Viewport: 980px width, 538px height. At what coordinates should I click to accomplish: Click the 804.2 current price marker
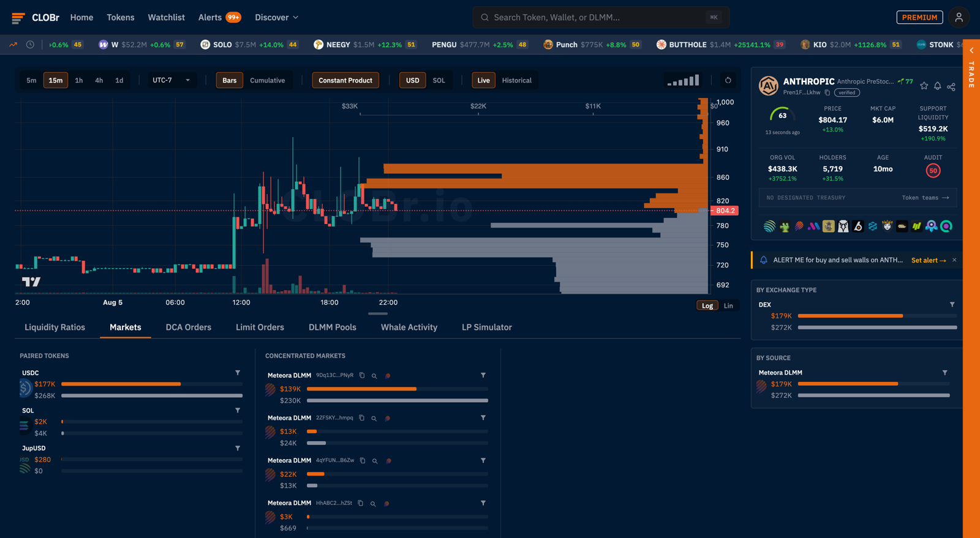coord(725,211)
